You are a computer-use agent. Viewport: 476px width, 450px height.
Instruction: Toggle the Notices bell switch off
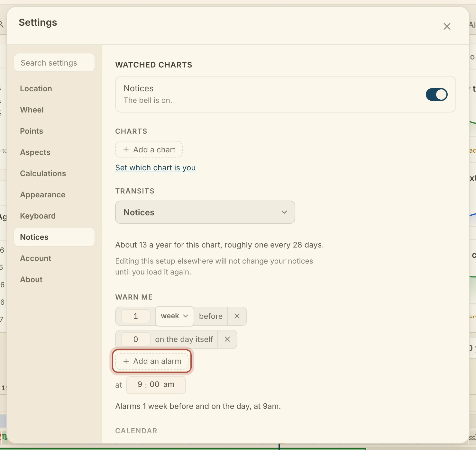(436, 94)
